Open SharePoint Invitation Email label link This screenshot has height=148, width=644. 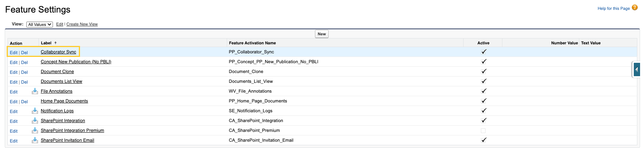point(67,140)
